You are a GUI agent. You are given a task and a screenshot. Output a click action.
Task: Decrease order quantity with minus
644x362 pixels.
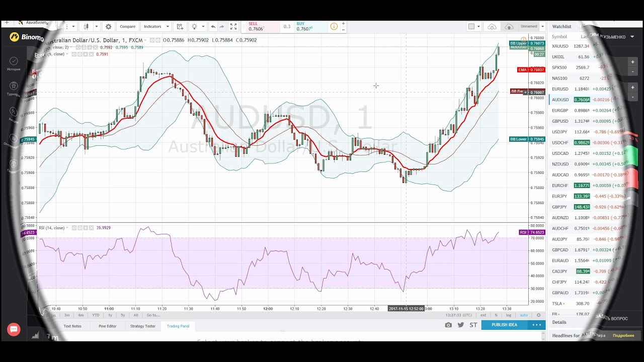344,30
